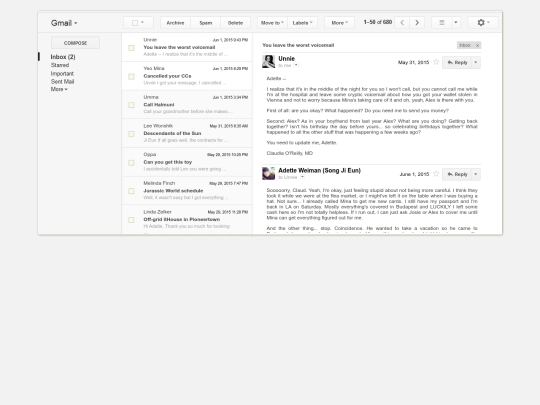This screenshot has width=540, height=405.
Task: Open the Gmail dropdown menu
Action: (64, 23)
